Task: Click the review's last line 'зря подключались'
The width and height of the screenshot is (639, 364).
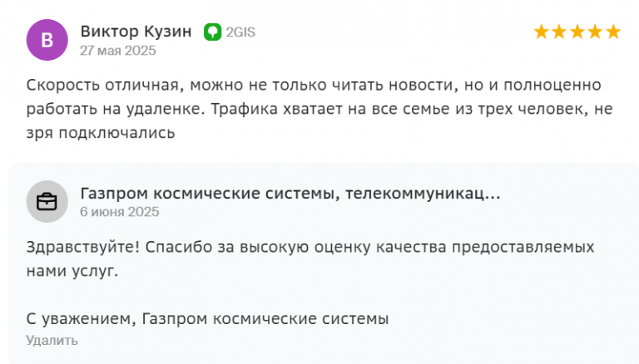Action: [x=101, y=133]
